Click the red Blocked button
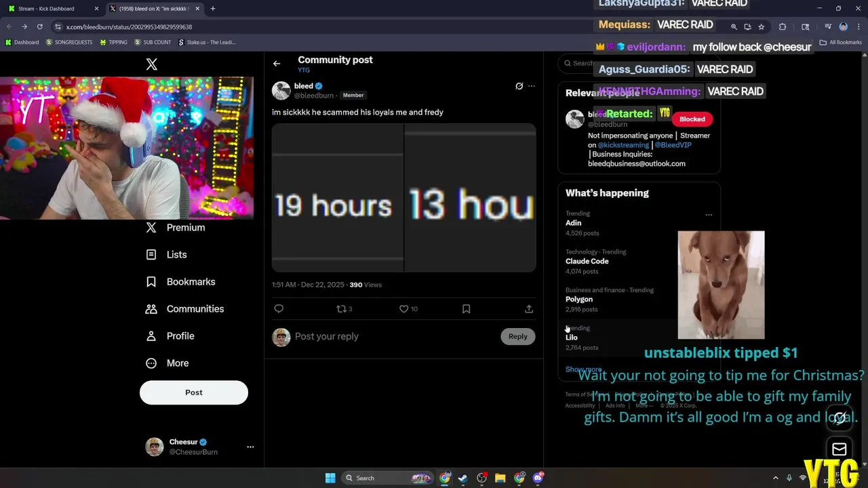The width and height of the screenshot is (868, 488). [692, 119]
